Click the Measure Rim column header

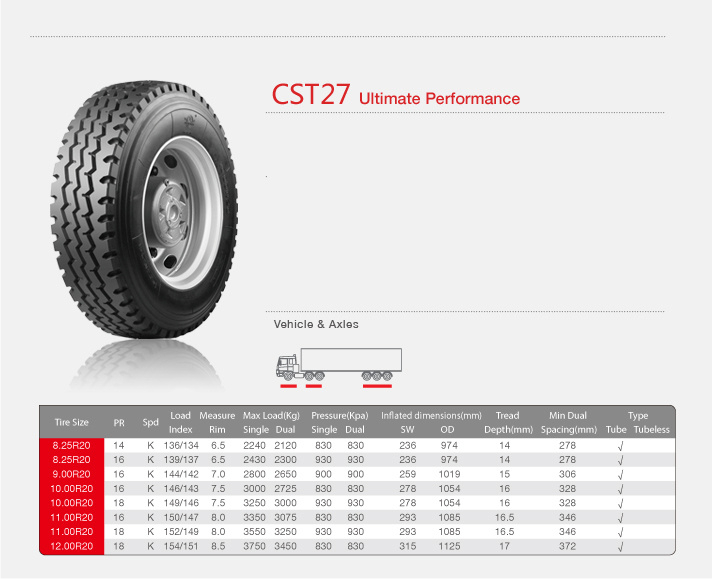[217, 422]
